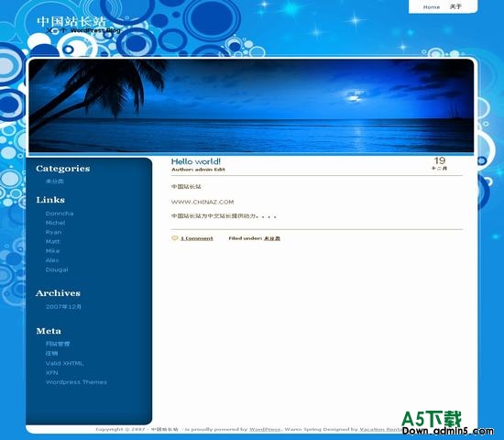Click the comment bubble icon

coord(174,238)
